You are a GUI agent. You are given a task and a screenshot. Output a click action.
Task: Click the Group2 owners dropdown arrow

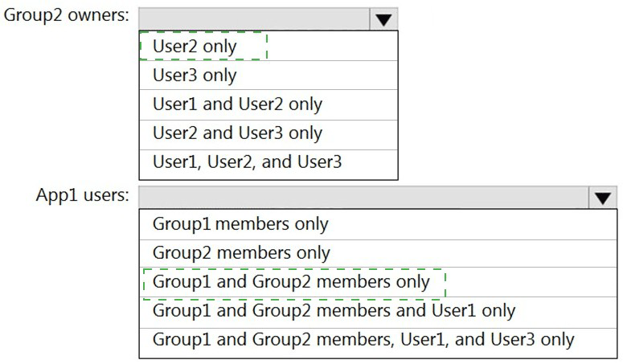coord(384,19)
